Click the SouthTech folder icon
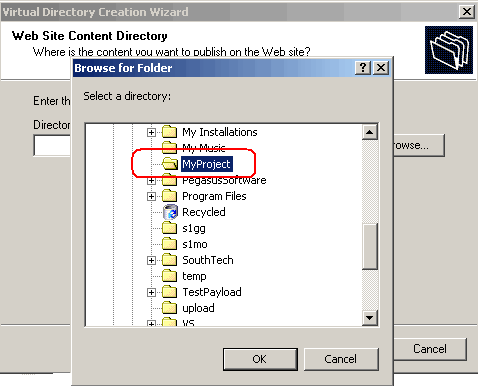This screenshot has height=387, width=479. point(170,260)
